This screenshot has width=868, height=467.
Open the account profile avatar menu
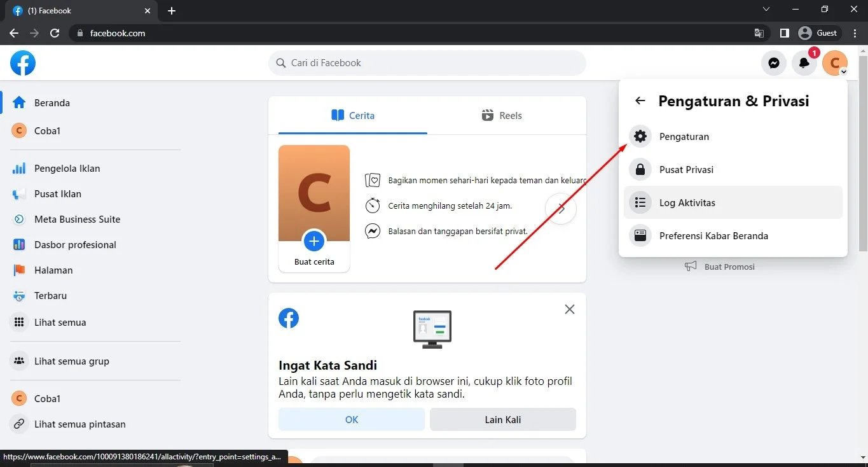835,63
